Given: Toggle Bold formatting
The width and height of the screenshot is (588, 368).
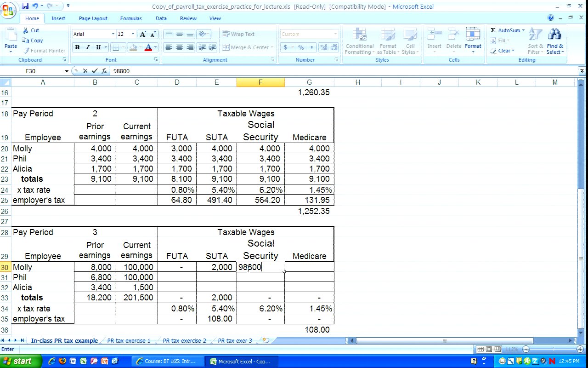Looking at the screenshot, I should (x=77, y=47).
